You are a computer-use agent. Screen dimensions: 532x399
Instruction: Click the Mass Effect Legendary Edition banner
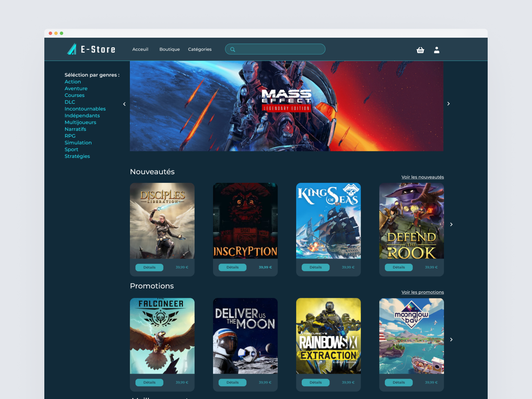pos(287,106)
